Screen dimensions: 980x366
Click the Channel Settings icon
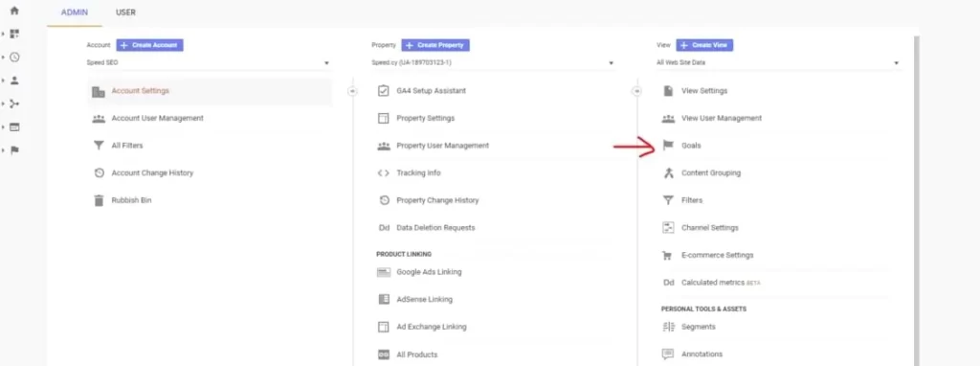pyautogui.click(x=668, y=228)
